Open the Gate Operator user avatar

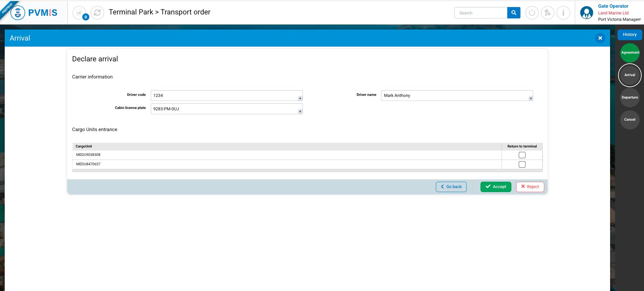pyautogui.click(x=586, y=13)
